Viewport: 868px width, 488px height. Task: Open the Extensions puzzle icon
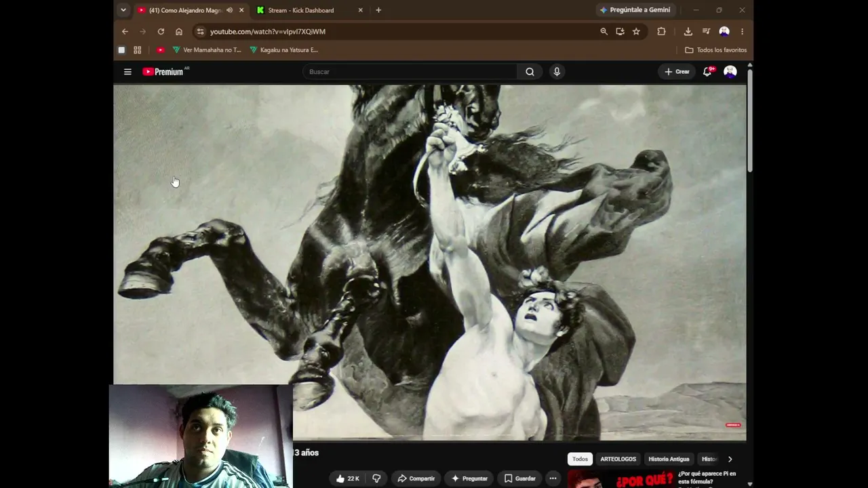661,31
